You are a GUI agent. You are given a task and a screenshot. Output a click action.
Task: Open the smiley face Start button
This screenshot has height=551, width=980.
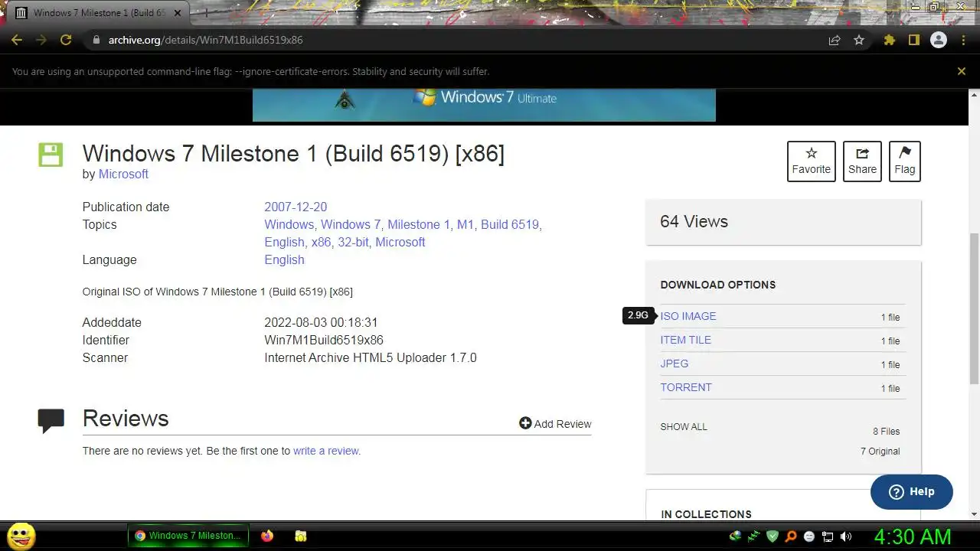pos(21,536)
